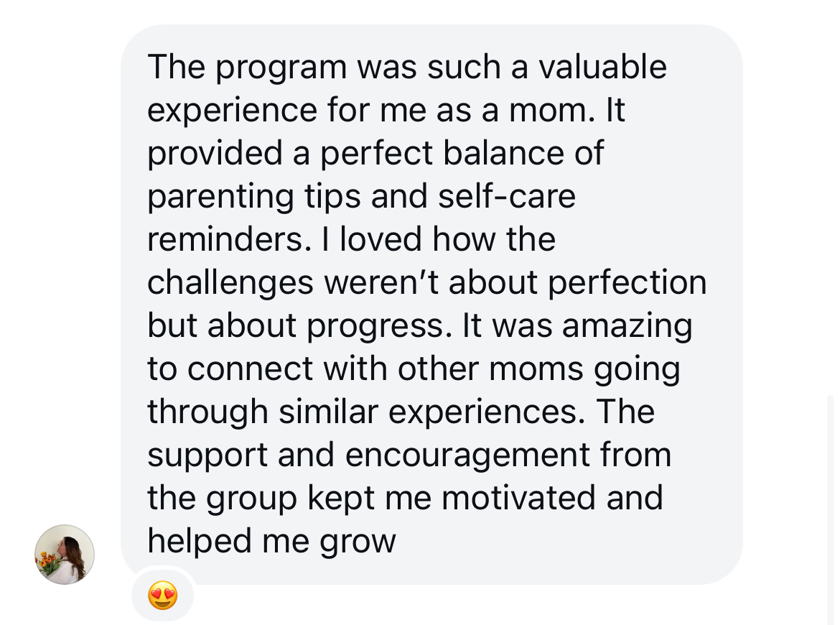This screenshot has width=840, height=625.
Task: Click the word "challenges" in the message
Action: point(230,282)
